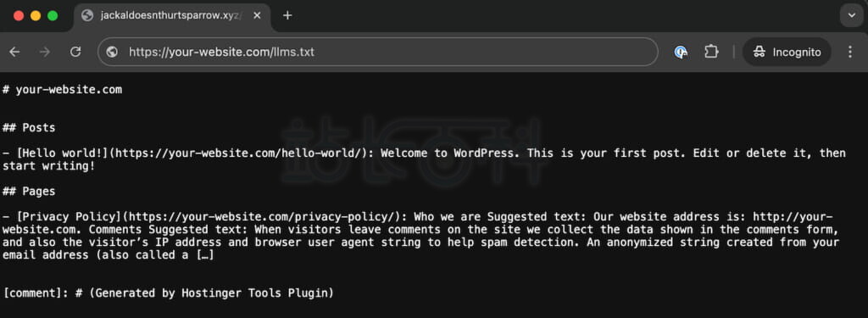Click the forward navigation arrow

click(x=45, y=52)
